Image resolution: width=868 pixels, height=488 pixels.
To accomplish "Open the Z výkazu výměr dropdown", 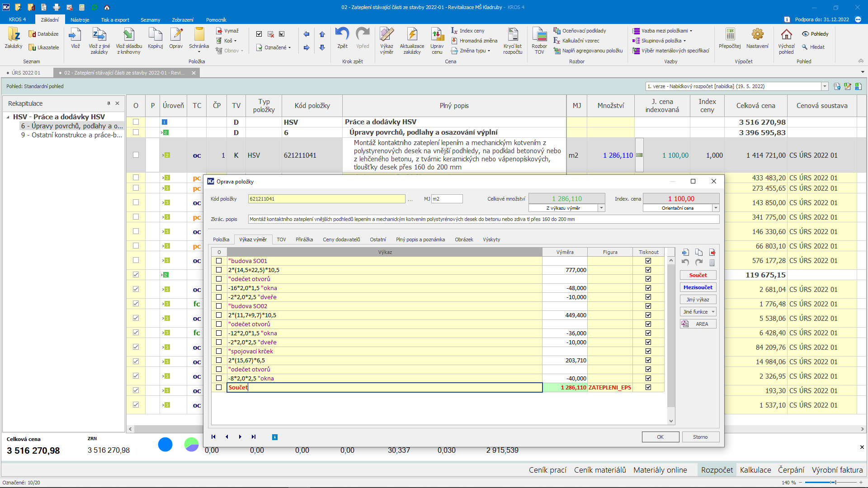I will click(x=601, y=208).
